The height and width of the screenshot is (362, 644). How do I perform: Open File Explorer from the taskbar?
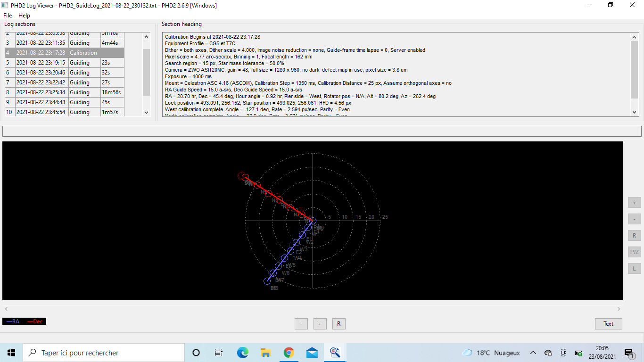(265, 353)
